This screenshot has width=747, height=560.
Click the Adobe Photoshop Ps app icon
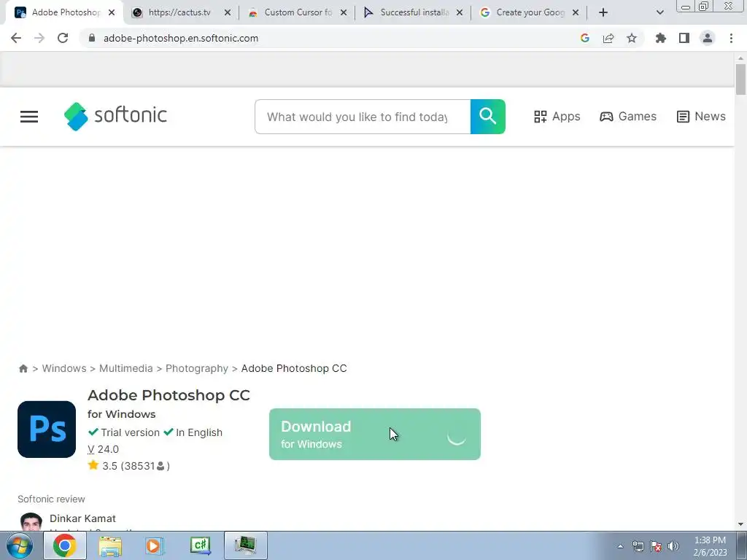(x=47, y=429)
